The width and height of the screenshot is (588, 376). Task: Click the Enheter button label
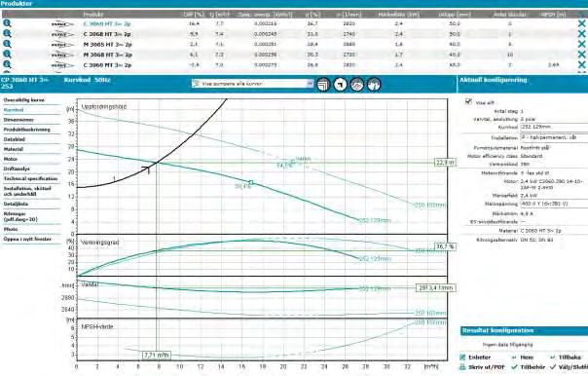[480, 357]
